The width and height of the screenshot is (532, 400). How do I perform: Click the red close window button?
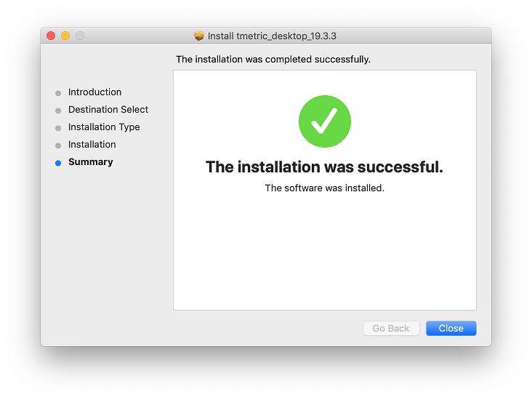[51, 36]
